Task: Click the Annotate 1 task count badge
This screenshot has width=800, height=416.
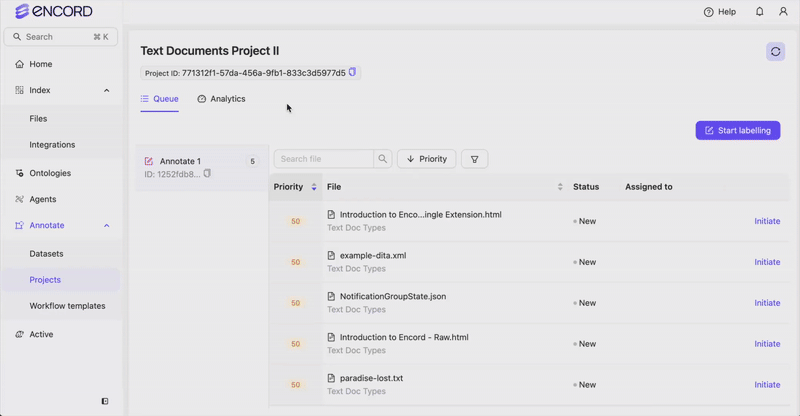Action: [252, 161]
